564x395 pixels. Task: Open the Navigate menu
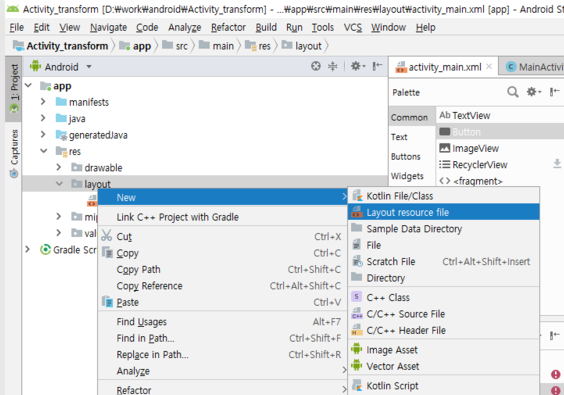coord(108,27)
